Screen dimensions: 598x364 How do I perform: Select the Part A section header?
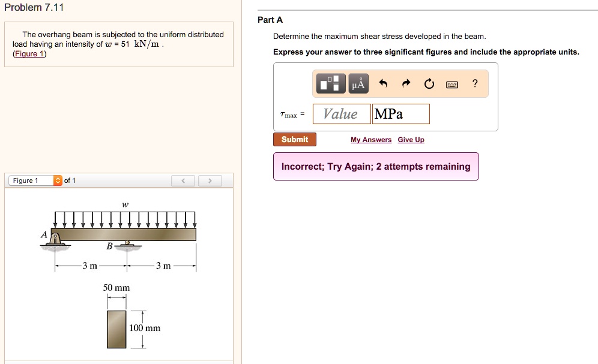pos(270,20)
